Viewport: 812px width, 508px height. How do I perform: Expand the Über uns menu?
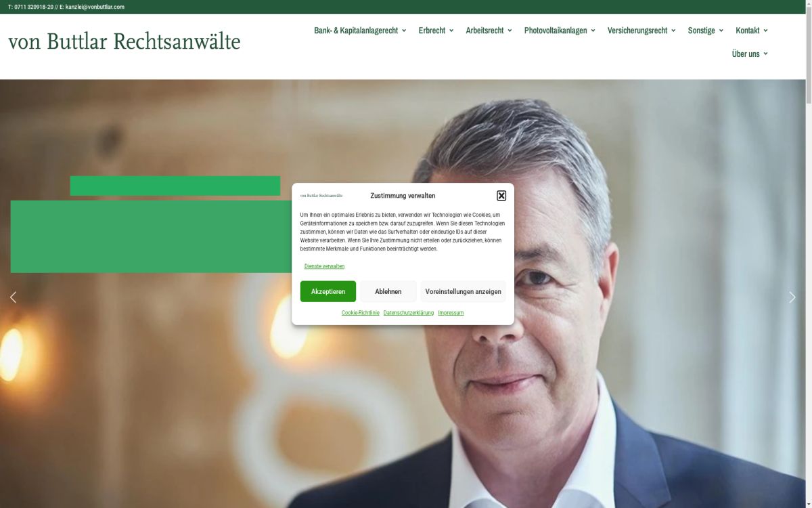pos(750,54)
